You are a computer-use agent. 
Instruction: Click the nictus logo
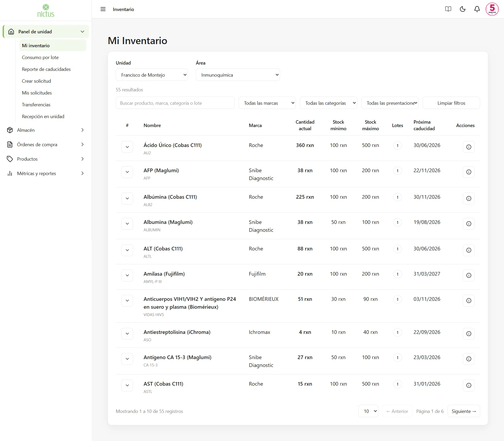pos(46,11)
